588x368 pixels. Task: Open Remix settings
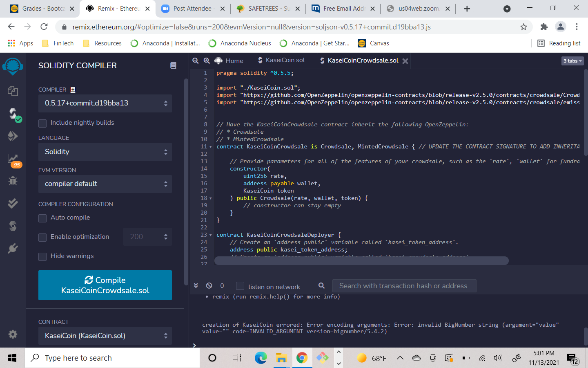[13, 334]
